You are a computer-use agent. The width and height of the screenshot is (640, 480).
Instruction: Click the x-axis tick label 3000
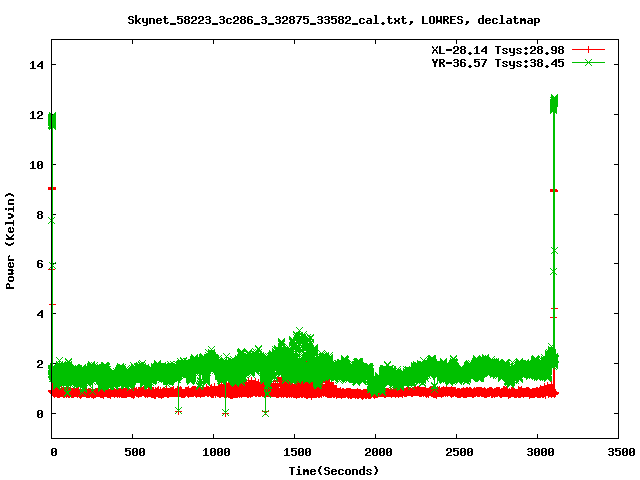540,452
